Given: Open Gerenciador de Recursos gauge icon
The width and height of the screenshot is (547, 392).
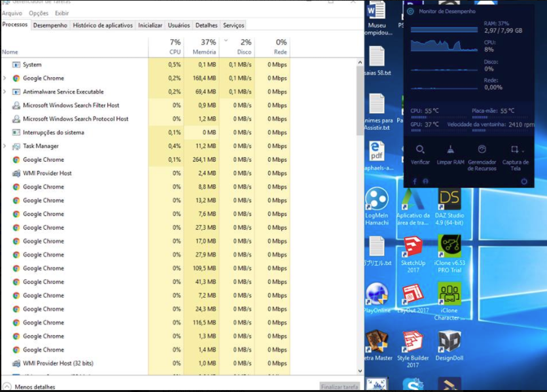Looking at the screenshot, I should 482,149.
